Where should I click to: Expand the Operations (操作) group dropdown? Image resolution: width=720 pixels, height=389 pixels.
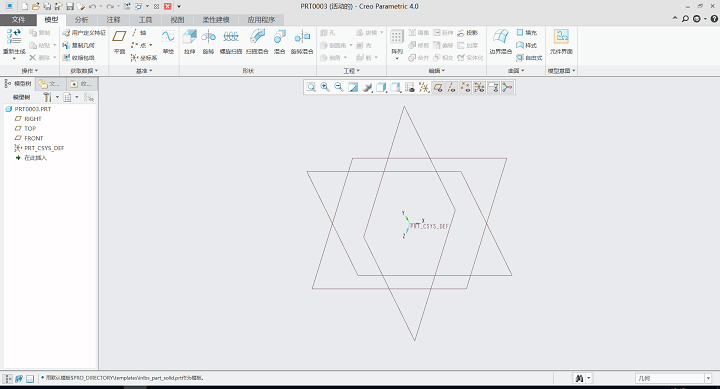click(x=30, y=71)
